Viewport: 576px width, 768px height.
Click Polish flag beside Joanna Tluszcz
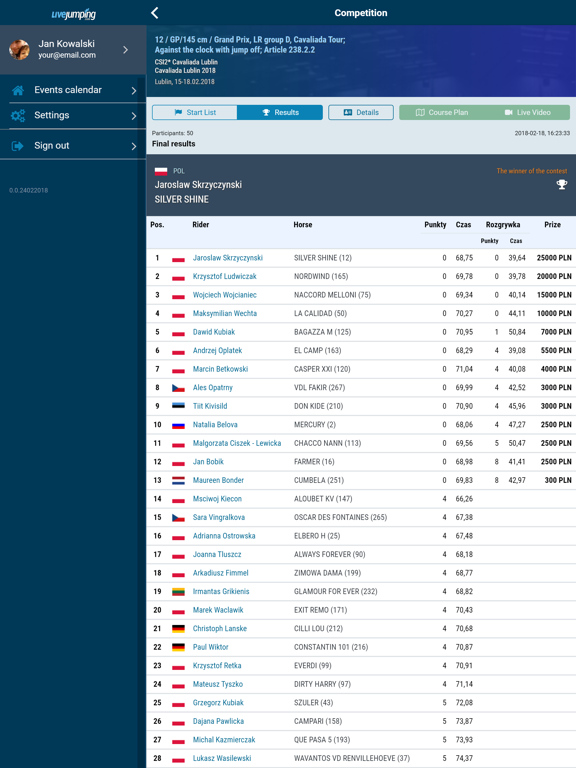click(178, 555)
